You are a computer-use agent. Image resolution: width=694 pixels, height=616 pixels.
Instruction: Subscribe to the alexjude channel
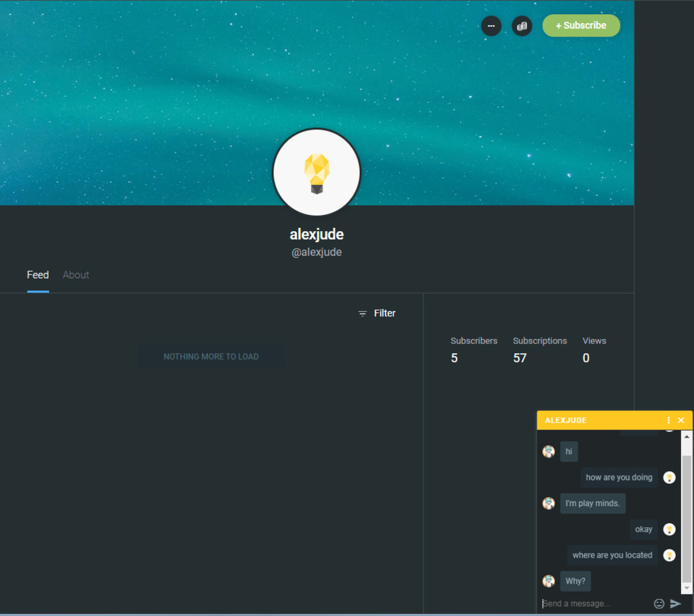pos(581,26)
